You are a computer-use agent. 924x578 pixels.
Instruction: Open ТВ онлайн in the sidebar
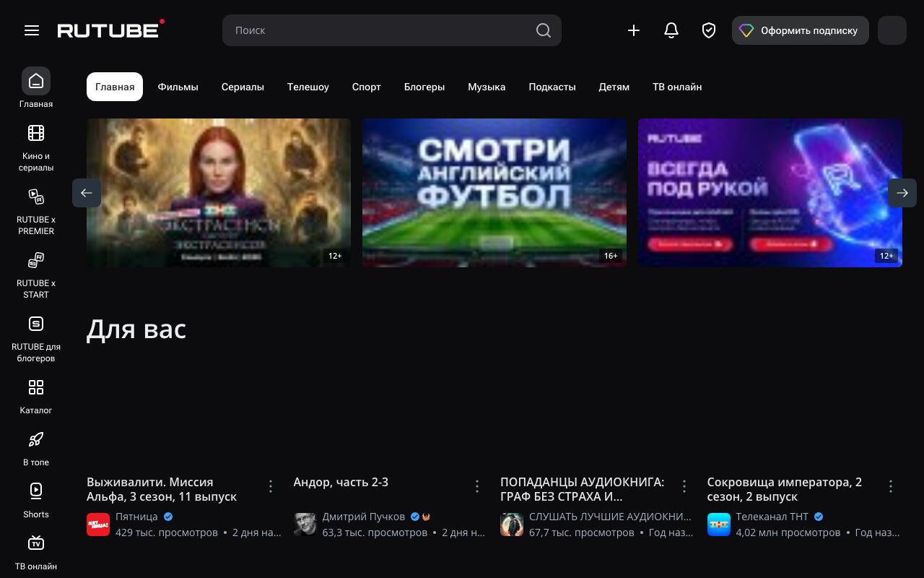coord(36,552)
